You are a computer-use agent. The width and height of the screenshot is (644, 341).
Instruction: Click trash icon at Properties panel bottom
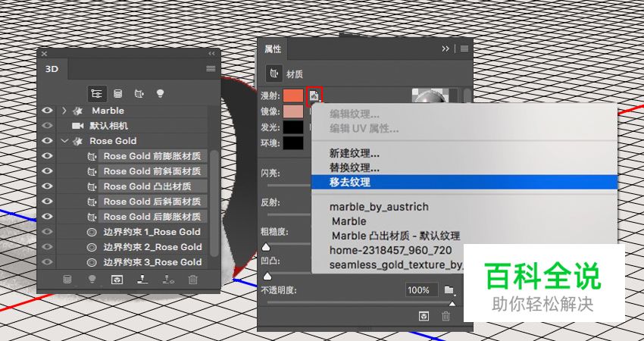[445, 316]
